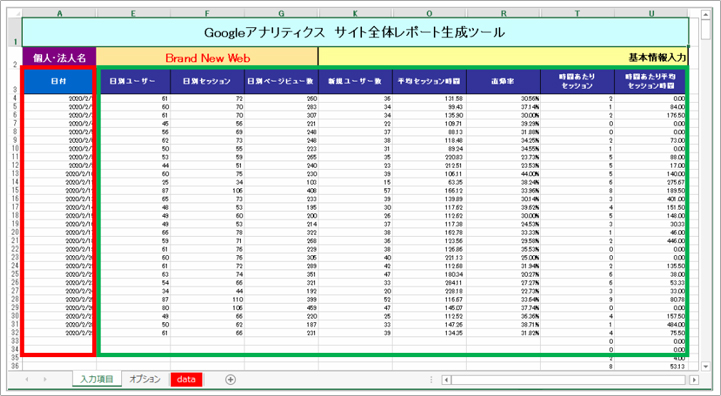This screenshot has width=721, height=396.
Task: Select 日別ページビュー数 value 260 in row 4
Action: pyautogui.click(x=281, y=98)
